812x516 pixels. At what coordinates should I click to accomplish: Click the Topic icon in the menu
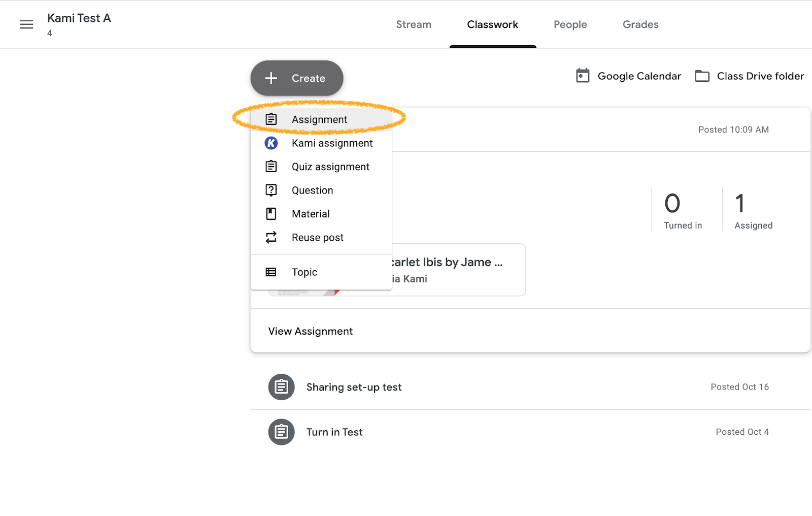tap(271, 272)
